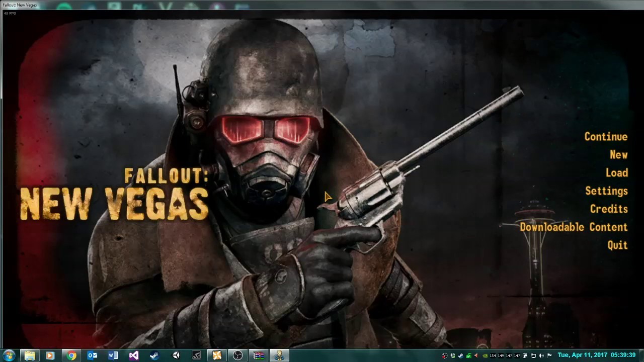Select Continue in the game menu

(x=606, y=137)
